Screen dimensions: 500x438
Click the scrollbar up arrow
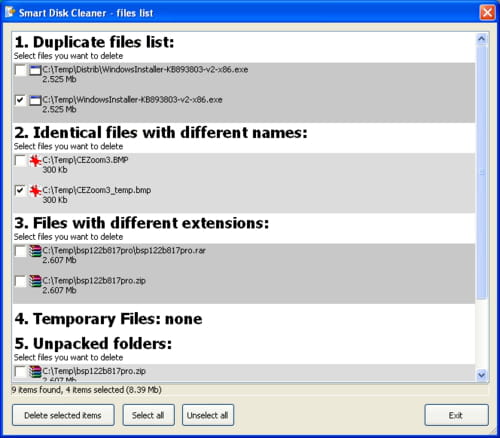(x=481, y=39)
